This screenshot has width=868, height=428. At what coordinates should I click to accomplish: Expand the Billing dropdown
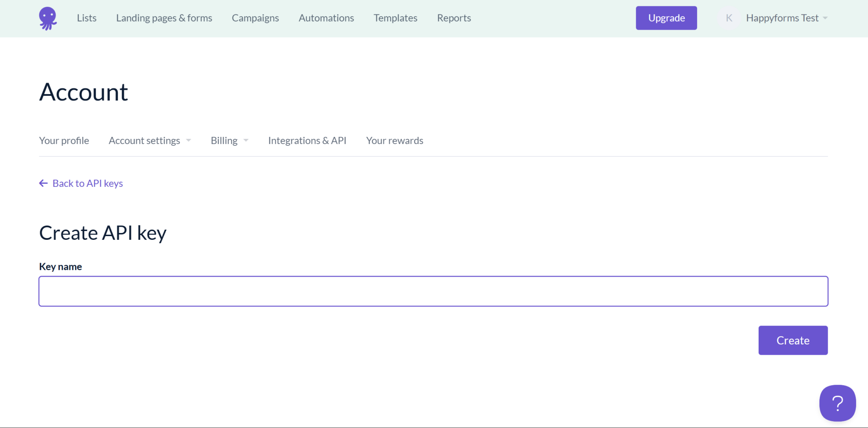(x=229, y=140)
